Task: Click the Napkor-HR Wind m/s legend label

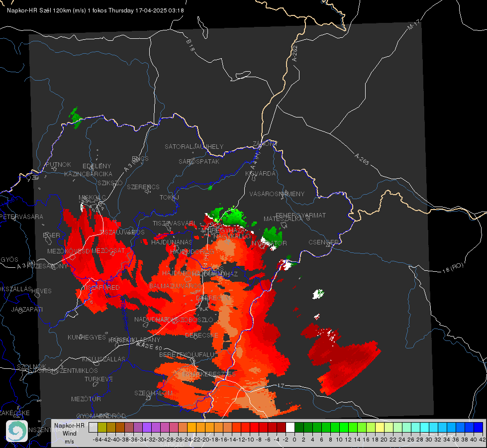Action: point(69,434)
